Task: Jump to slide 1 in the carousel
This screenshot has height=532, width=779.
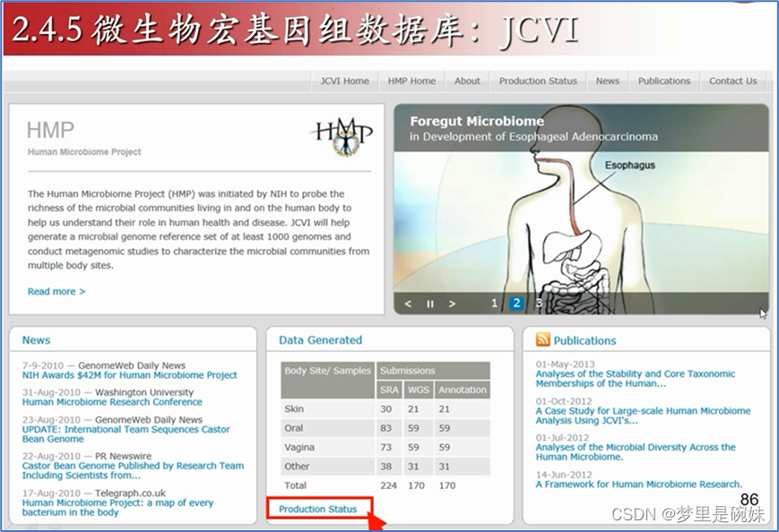Action: pos(494,303)
